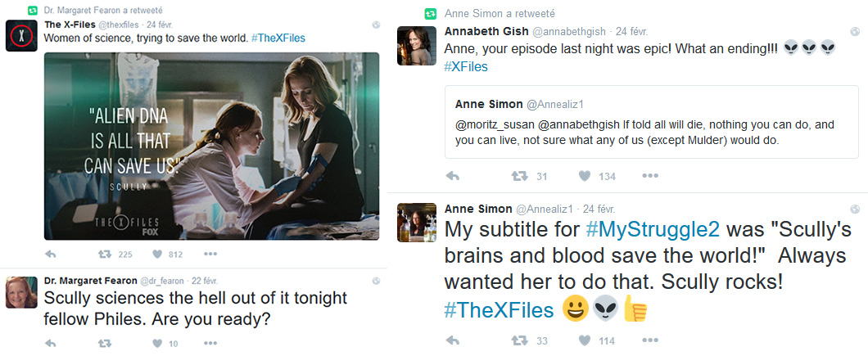
Task: Open more options on Annabeth Gish's tweet
Action: tap(650, 176)
